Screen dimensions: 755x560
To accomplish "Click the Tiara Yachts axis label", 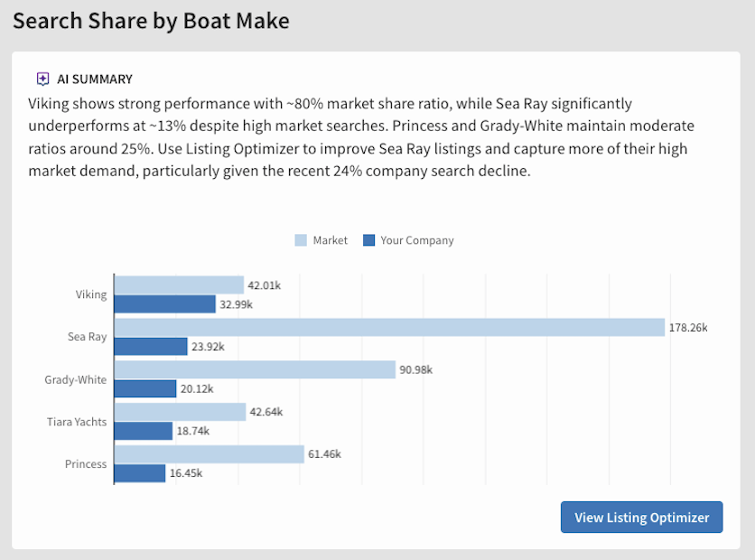I will click(x=77, y=422).
